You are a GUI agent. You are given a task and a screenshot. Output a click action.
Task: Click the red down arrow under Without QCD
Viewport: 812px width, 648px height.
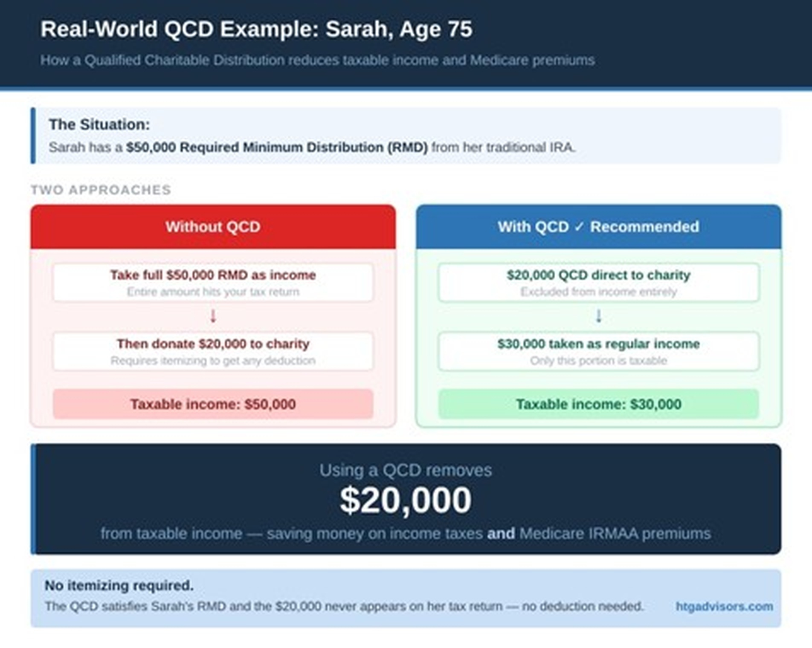[213, 316]
